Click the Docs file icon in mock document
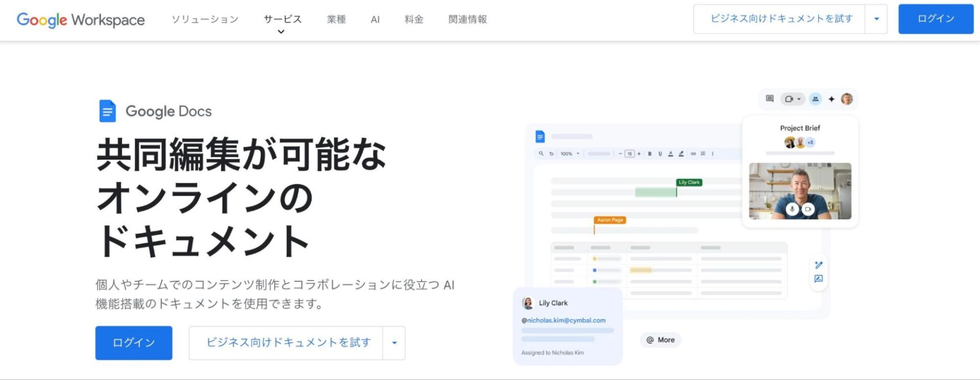 540,137
